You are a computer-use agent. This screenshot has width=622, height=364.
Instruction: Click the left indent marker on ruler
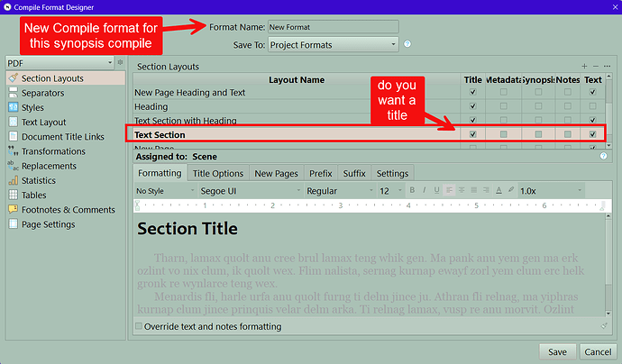[138, 205]
